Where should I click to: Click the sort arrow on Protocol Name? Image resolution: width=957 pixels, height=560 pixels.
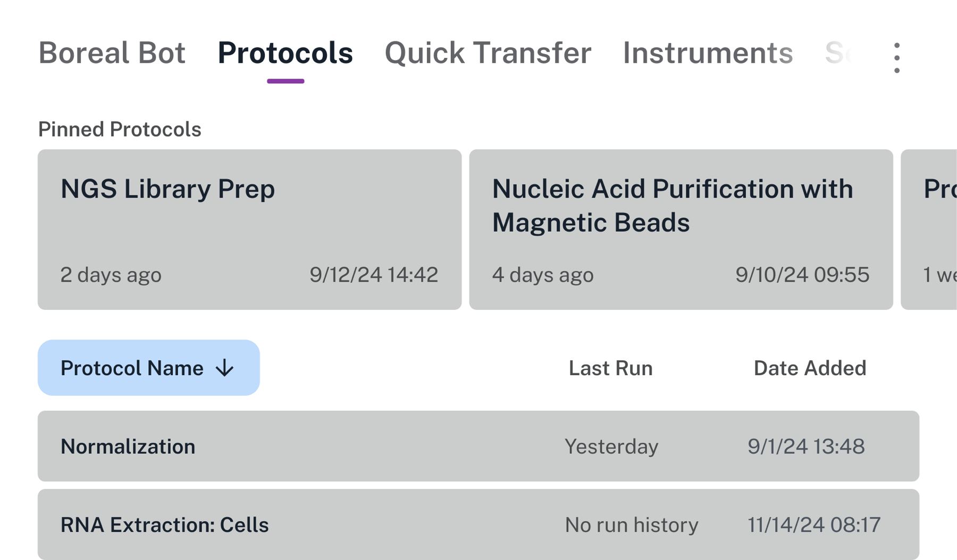point(225,368)
